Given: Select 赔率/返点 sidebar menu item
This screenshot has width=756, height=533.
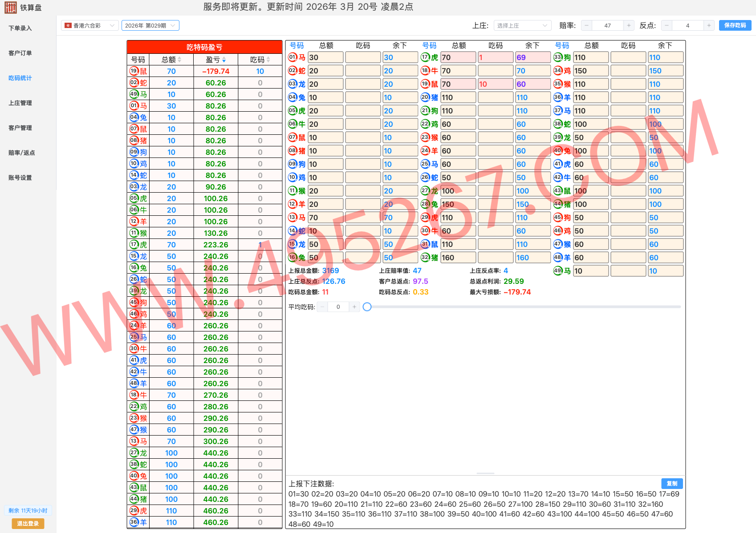Looking at the screenshot, I should 21,153.
